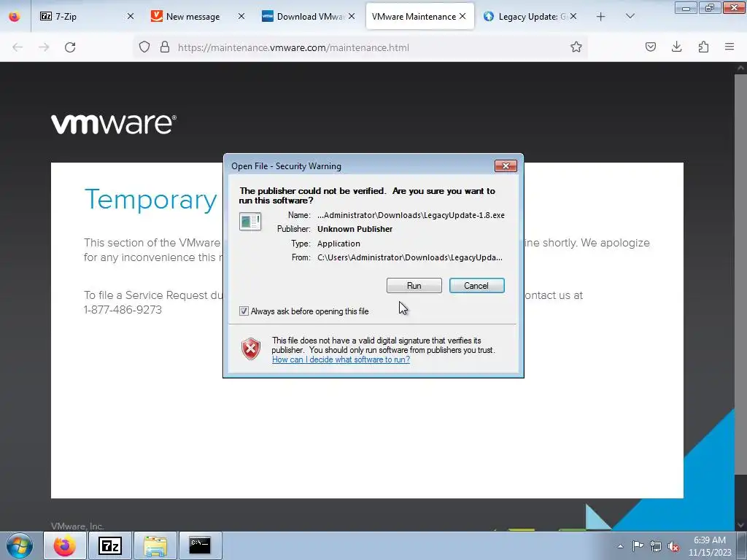Close the Legacy Update tab
The height and width of the screenshot is (560, 747).
pyautogui.click(x=573, y=16)
